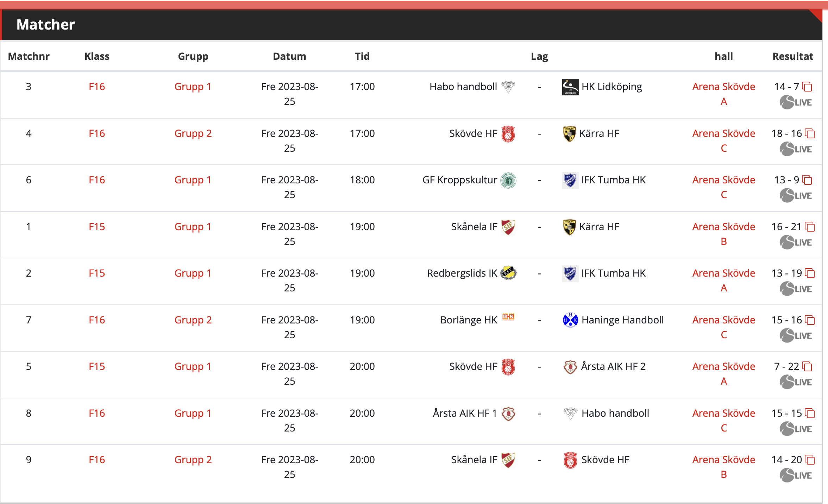Click the GF Kroppskultur club crest
The height and width of the screenshot is (504, 828).
click(508, 181)
